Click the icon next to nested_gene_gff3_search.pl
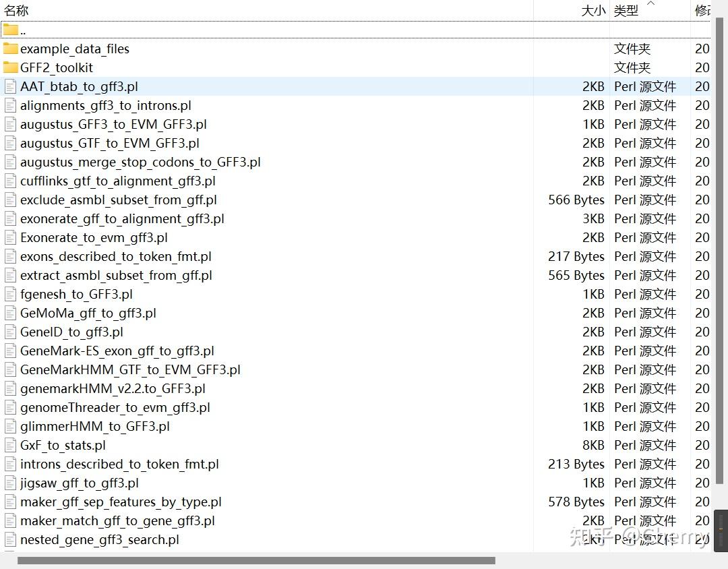Viewport: 728px width, 569px height. tap(10, 539)
